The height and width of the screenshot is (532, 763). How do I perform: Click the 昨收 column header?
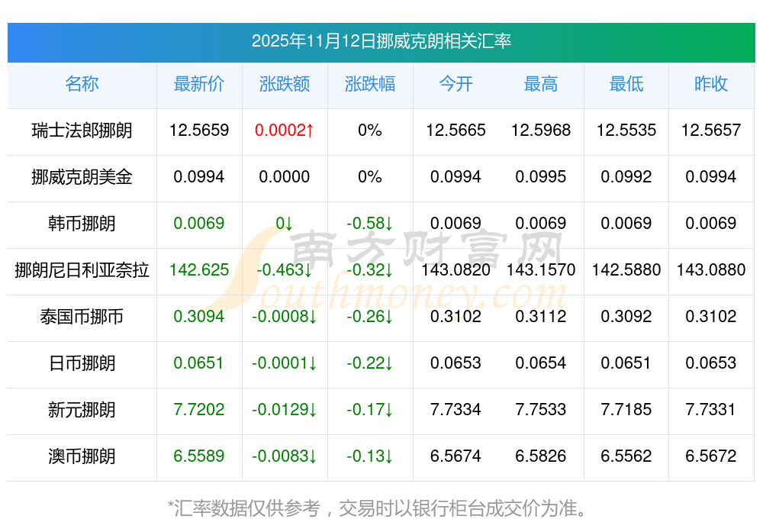click(711, 85)
